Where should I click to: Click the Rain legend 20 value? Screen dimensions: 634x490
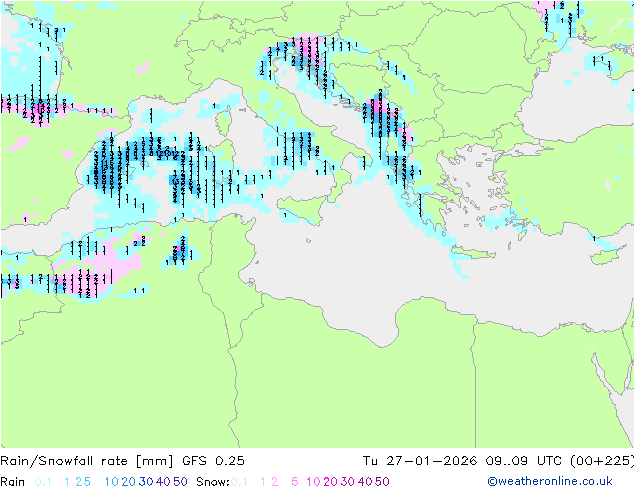(x=129, y=482)
